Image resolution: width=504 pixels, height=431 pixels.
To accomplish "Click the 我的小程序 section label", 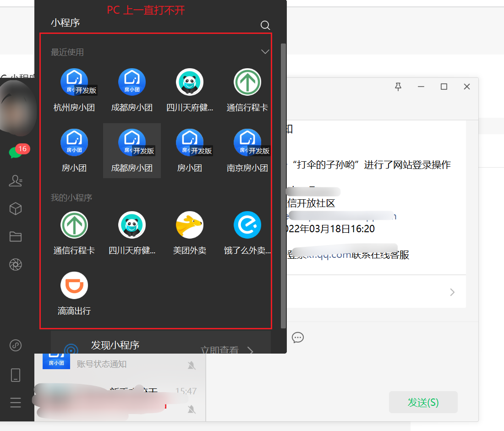I will click(71, 197).
